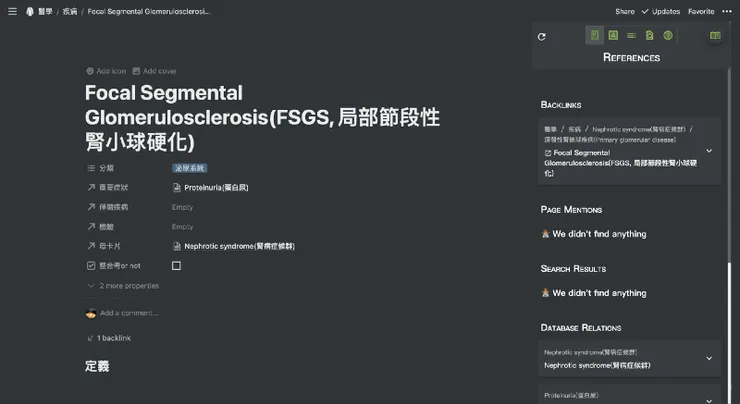Click the 泌尿系統 category tag
The image size is (740, 404).
189,168
